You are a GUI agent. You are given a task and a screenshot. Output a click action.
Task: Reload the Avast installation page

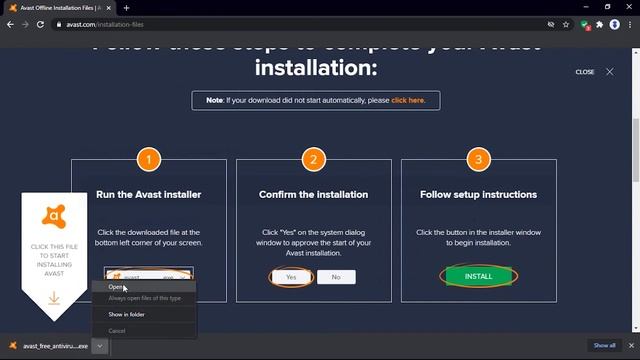(40, 25)
